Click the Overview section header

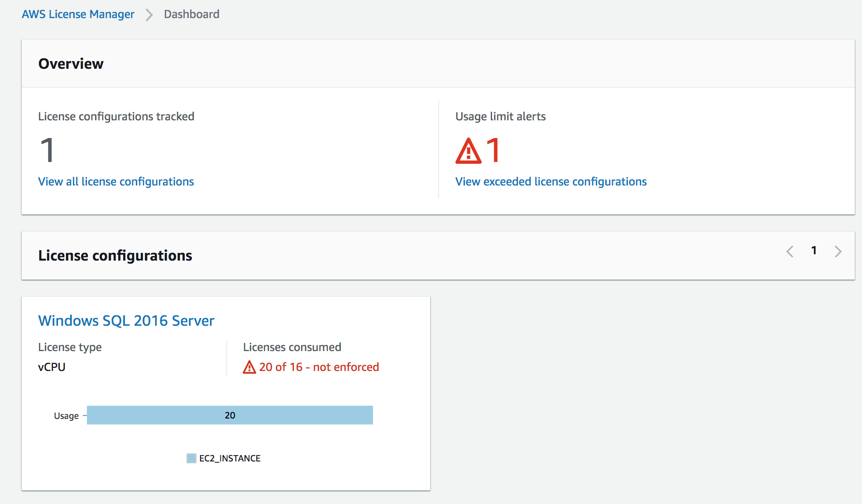tap(71, 64)
